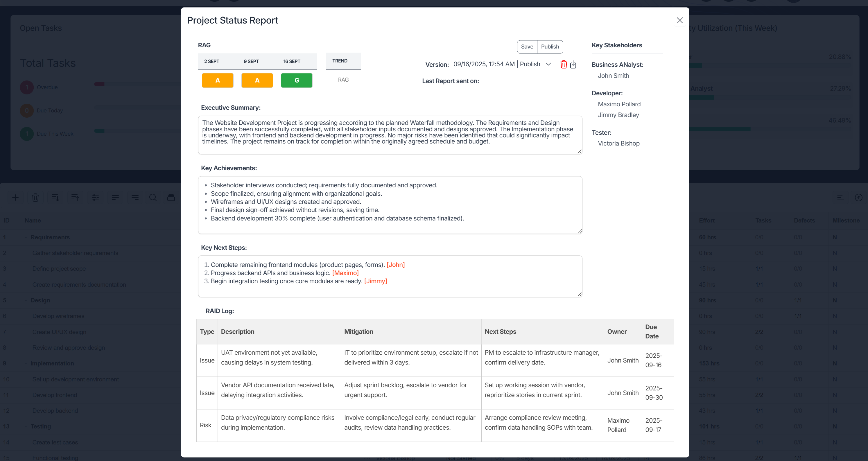
Task: Click the Analyst utilization progress bar
Action: (x=702, y=97)
